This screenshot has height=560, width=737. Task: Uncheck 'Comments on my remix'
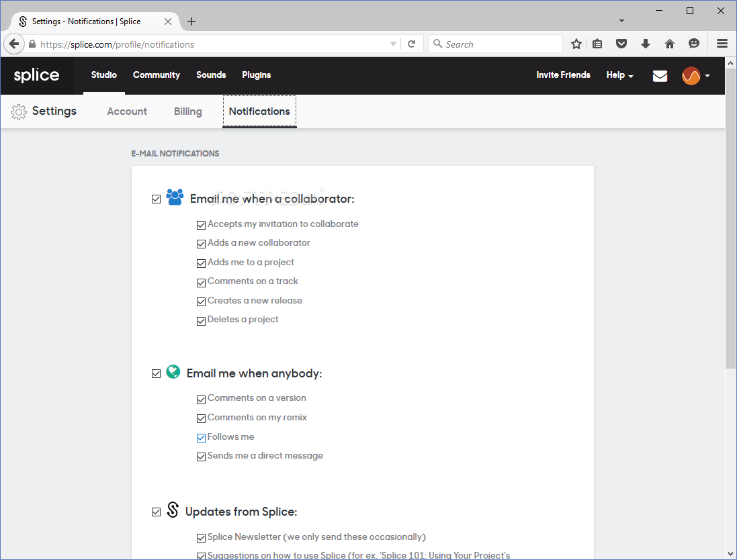(x=201, y=418)
